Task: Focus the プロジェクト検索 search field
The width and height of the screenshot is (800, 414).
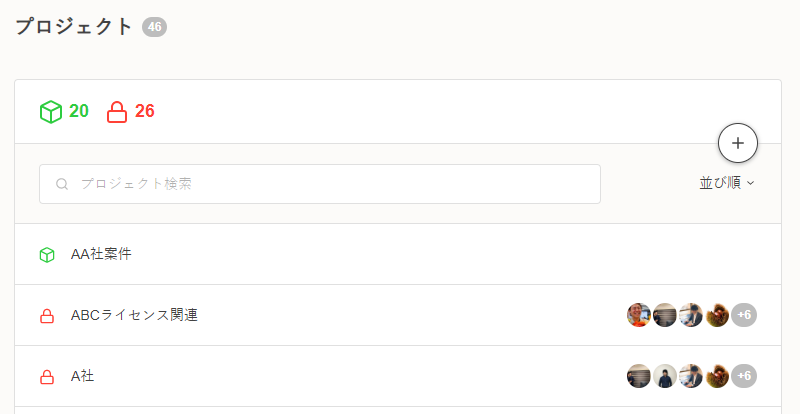Action: pos(330,184)
